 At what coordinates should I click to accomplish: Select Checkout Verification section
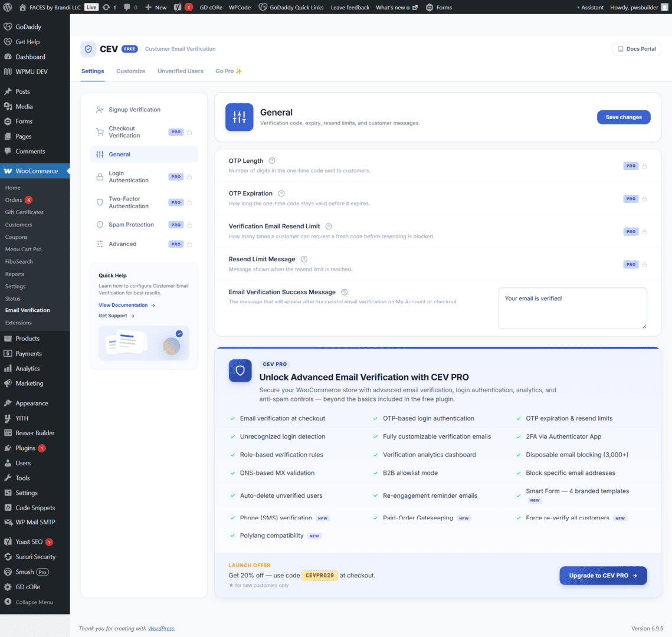pos(144,132)
